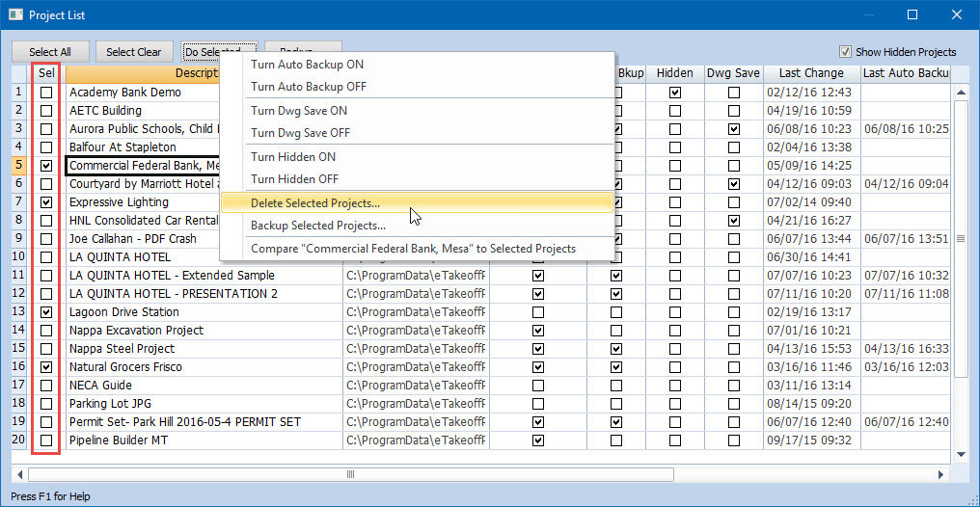Click vertical scrollbar down arrow
This screenshot has height=507, width=980.
pyautogui.click(x=961, y=454)
